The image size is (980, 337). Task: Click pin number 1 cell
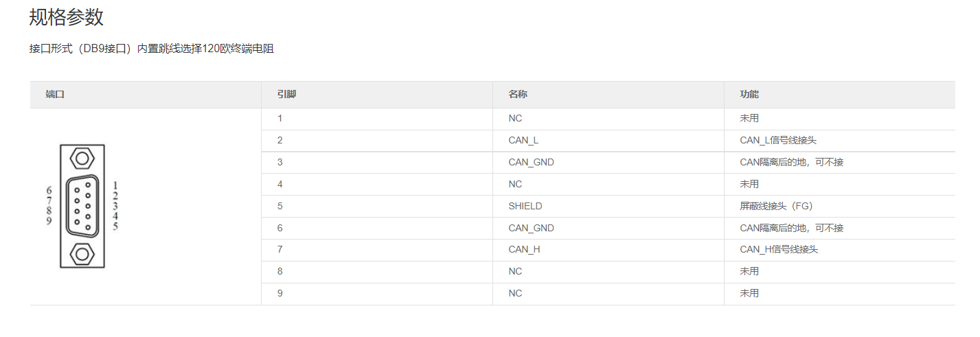click(x=280, y=118)
